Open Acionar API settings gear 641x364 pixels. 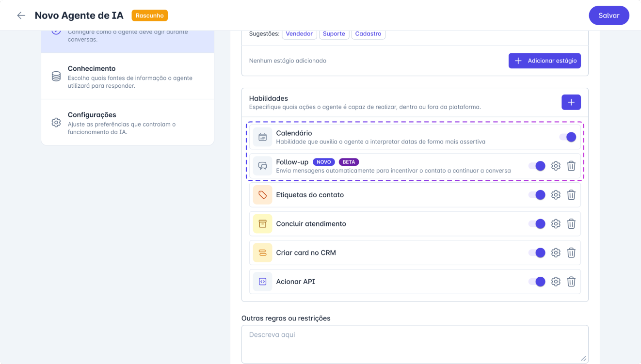click(x=556, y=282)
